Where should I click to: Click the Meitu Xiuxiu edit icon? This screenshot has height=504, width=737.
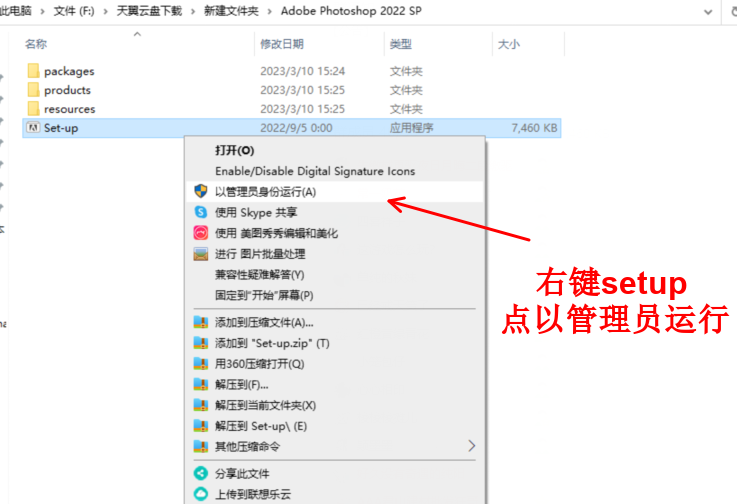click(200, 233)
